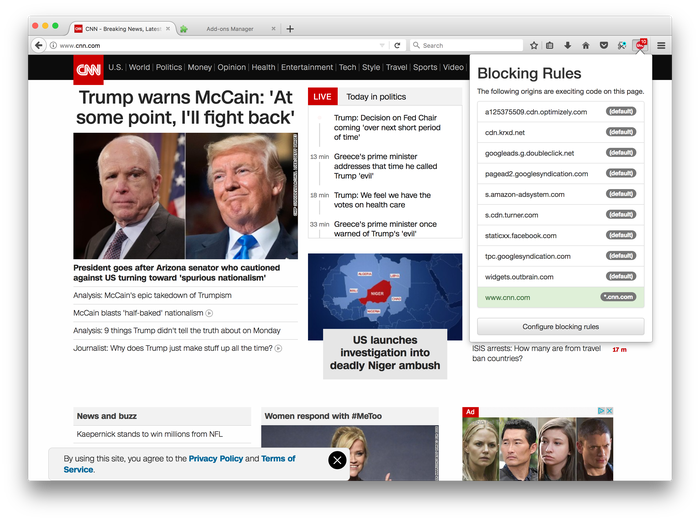The image size is (700, 521).
Task: Open the Money section
Action: click(200, 67)
